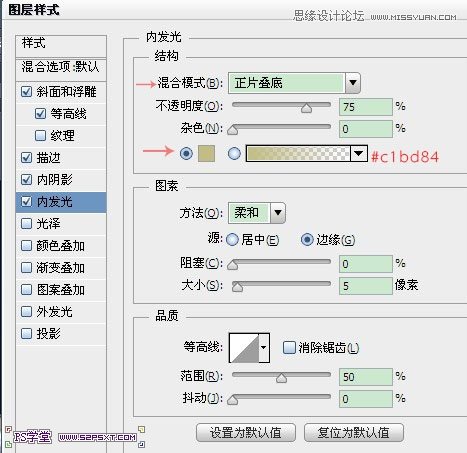
Task: Click the 杂色 slider handle
Action: (232, 130)
